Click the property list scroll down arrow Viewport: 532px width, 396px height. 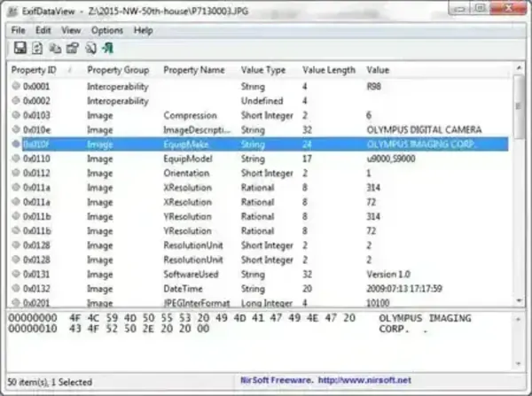[519, 301]
